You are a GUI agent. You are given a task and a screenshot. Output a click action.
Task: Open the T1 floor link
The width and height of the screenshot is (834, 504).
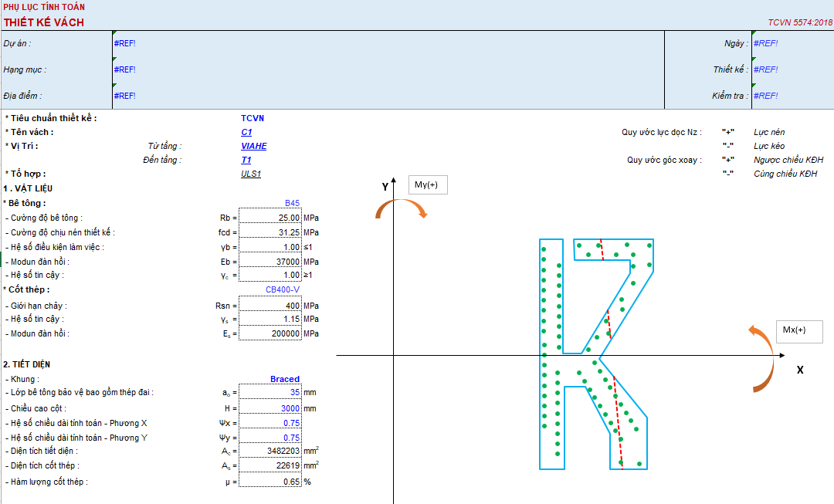(246, 160)
